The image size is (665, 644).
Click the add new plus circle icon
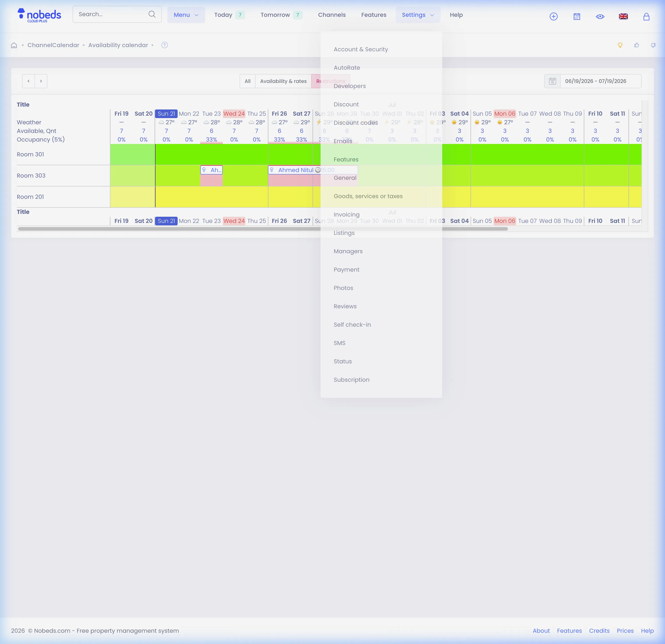(553, 16)
